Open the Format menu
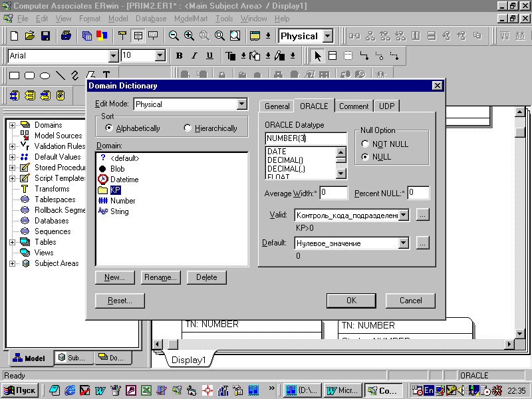The image size is (532, 399). [90, 19]
